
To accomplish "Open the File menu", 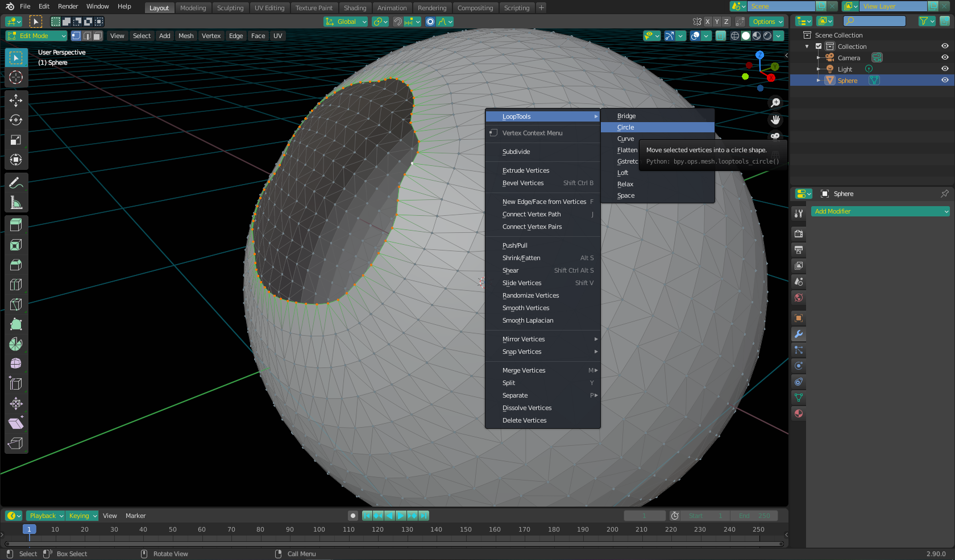I will tap(25, 6).
